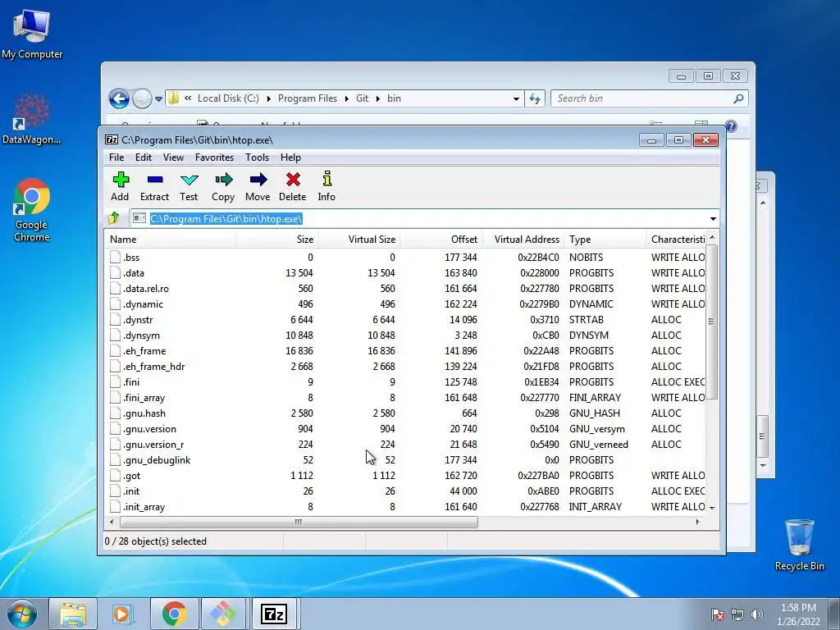Viewport: 840px width, 630px height.
Task: Sort by the Virtual Address column
Action: point(523,240)
